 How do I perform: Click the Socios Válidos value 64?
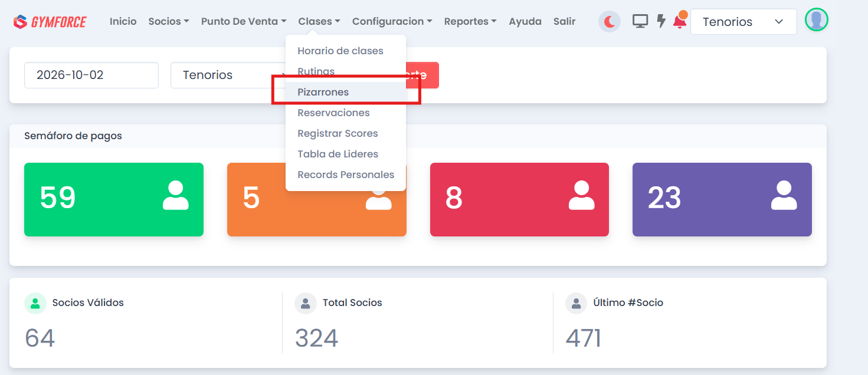click(x=40, y=338)
